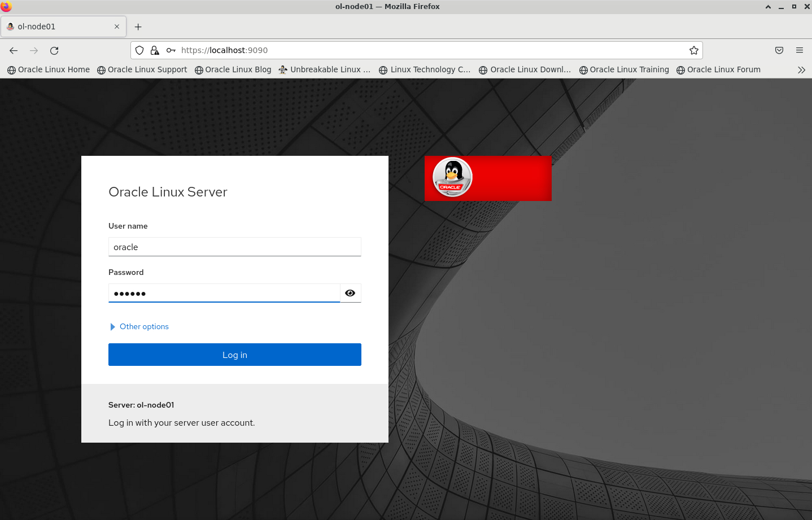
Task: Focus the Password field
Action: (224, 293)
